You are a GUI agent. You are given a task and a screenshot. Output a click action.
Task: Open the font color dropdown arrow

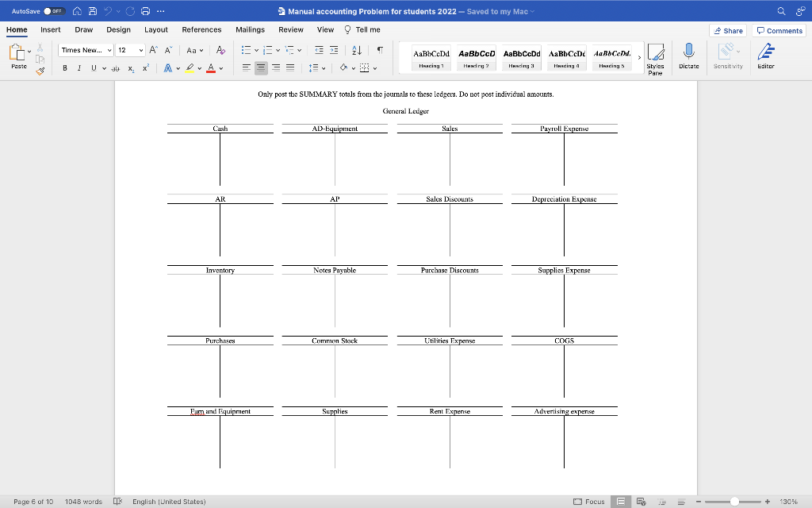[x=220, y=67]
